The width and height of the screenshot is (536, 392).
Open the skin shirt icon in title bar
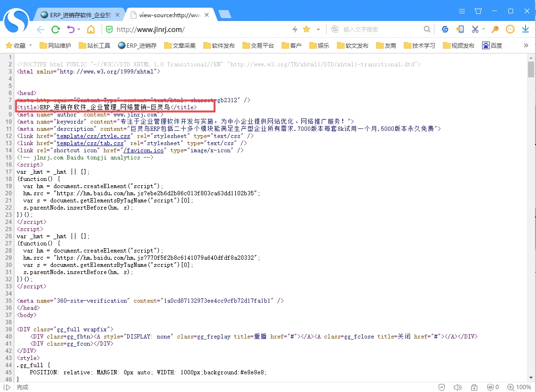point(478,11)
